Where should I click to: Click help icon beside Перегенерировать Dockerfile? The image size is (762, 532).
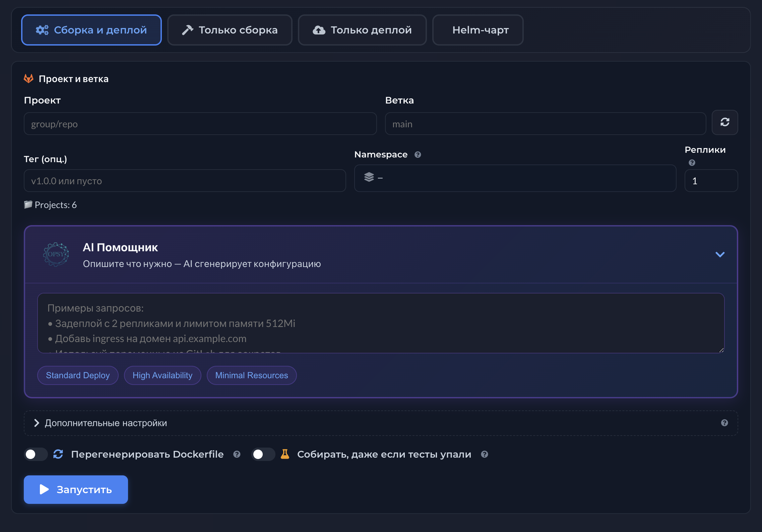tap(237, 454)
